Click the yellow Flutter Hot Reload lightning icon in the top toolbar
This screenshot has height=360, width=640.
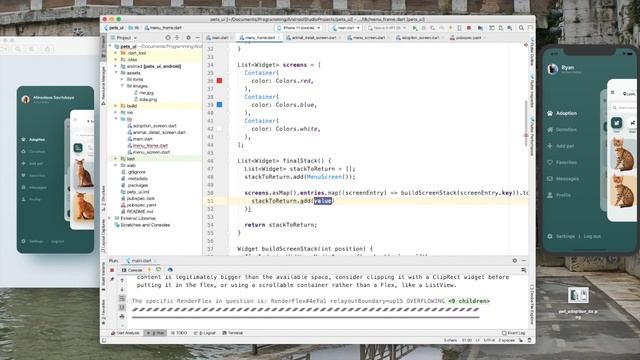point(451,28)
